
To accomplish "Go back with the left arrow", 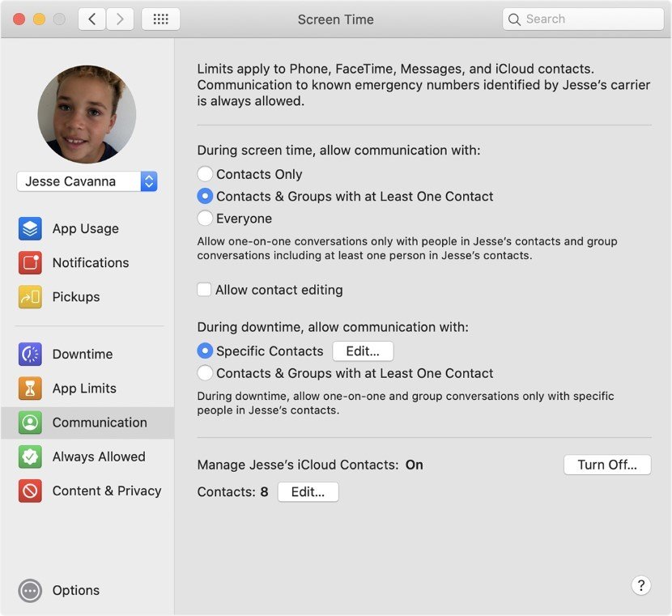I will tap(91, 19).
